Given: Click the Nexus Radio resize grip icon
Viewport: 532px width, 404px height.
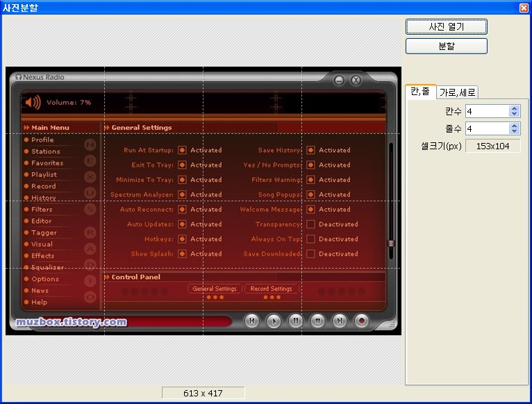Looking at the screenshot, I should coord(392,324).
